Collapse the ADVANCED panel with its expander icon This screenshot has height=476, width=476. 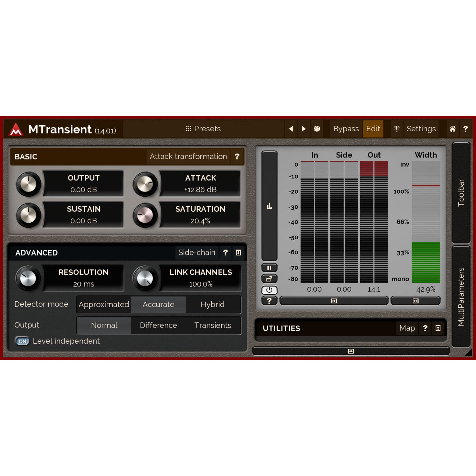(x=238, y=253)
